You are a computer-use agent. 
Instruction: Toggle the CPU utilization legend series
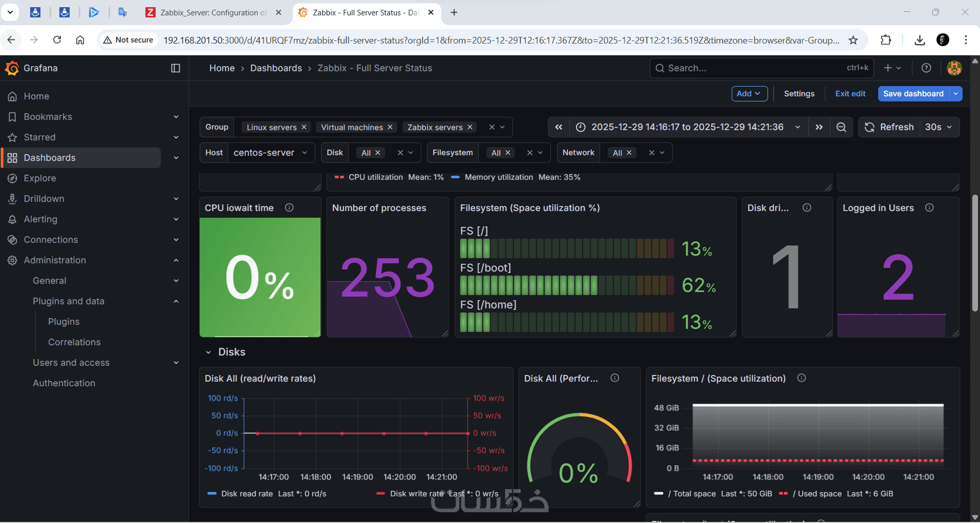376,177
